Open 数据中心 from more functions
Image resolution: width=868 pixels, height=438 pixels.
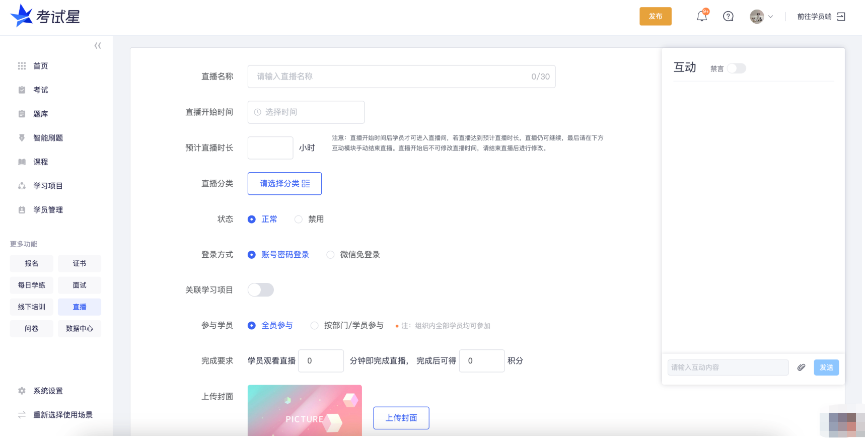(80, 329)
